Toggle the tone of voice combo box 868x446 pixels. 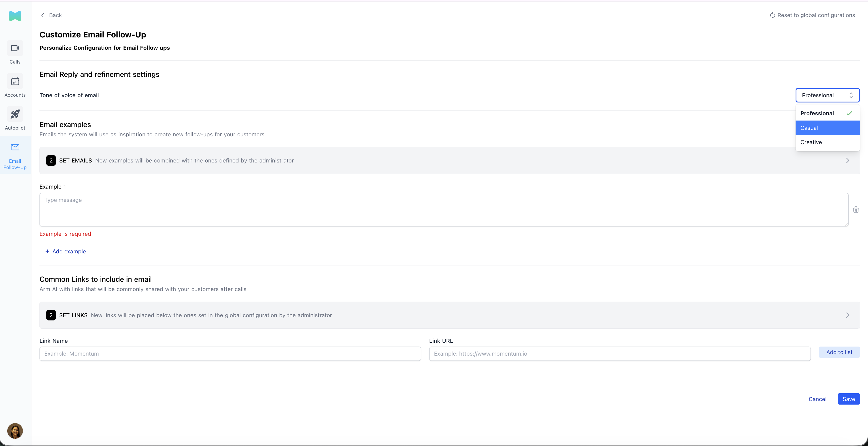click(x=827, y=95)
